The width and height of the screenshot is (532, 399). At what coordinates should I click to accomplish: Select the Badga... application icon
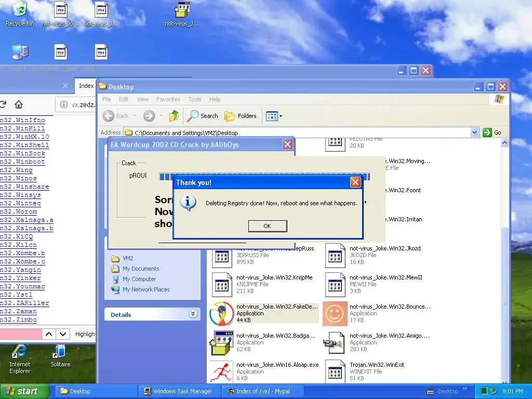point(221,342)
